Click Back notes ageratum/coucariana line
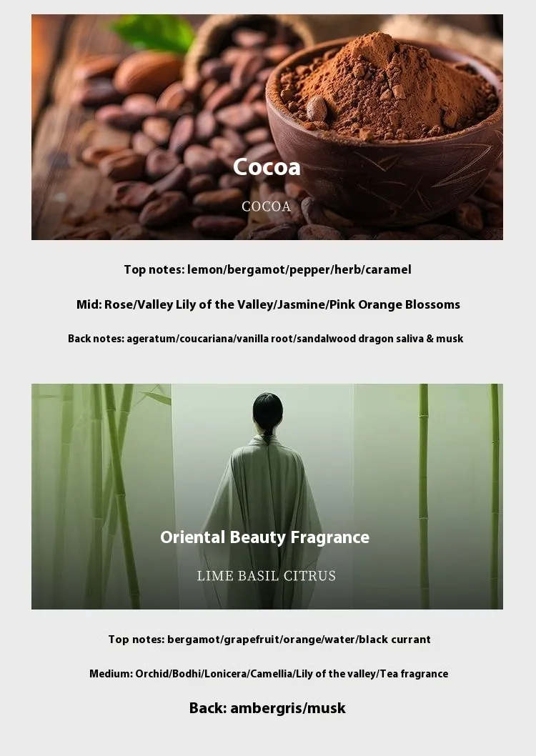 [x=266, y=339]
